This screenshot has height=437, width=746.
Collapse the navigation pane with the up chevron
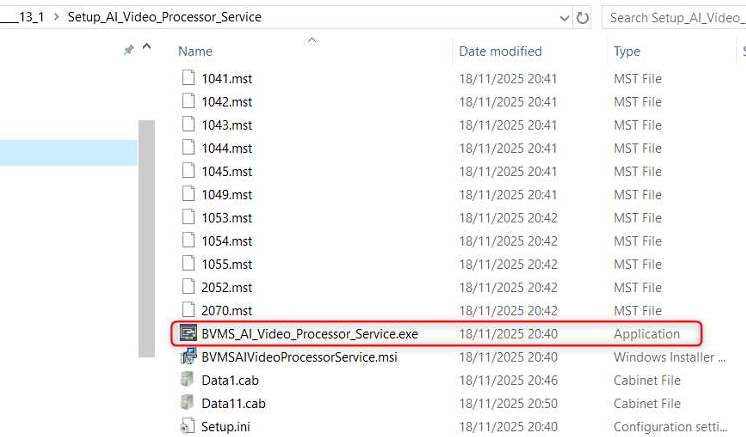click(147, 48)
